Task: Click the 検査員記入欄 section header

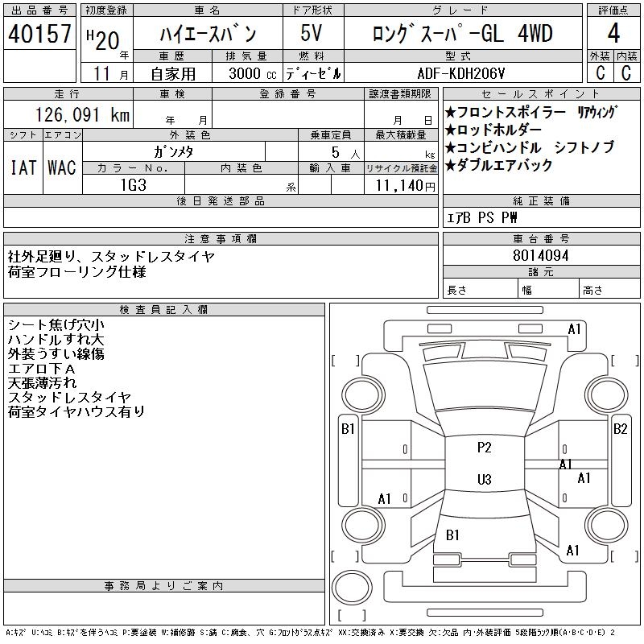Action: [164, 310]
